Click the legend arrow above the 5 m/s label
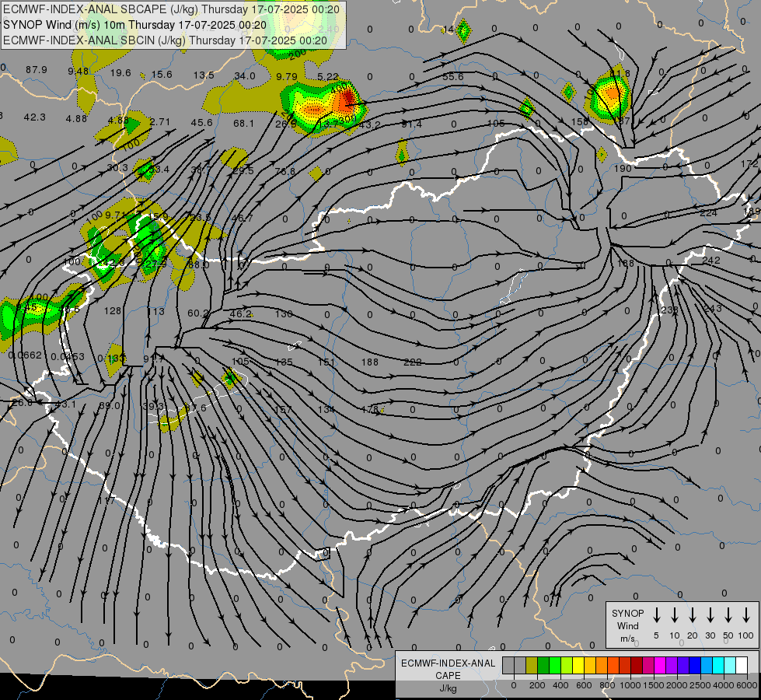 click(656, 615)
